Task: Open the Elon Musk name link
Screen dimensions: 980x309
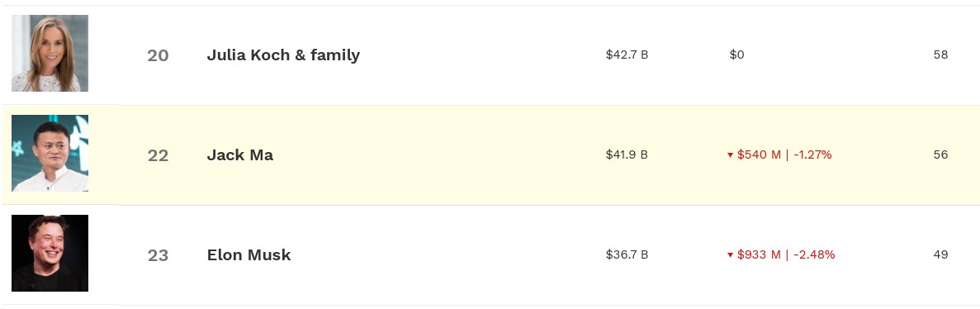Action: tap(249, 255)
